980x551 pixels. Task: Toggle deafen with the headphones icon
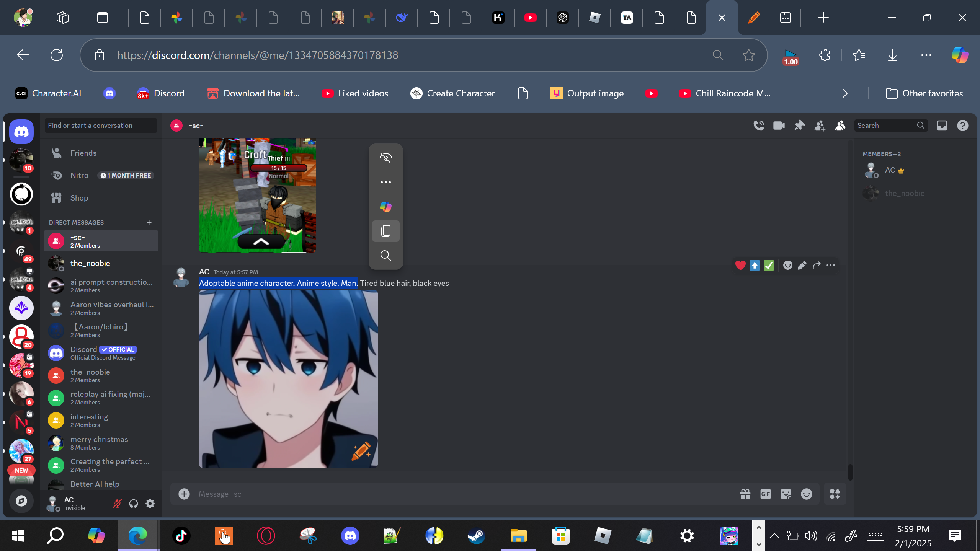pyautogui.click(x=133, y=504)
